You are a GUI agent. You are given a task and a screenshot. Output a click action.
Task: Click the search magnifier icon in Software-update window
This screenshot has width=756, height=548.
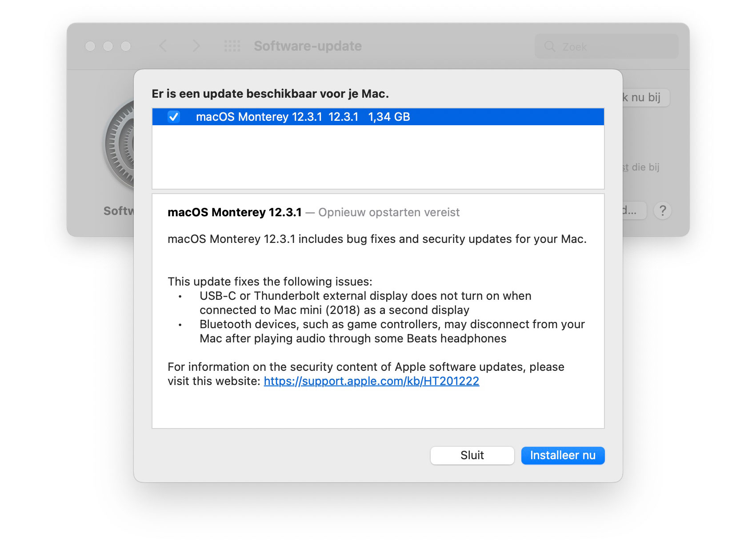[550, 46]
